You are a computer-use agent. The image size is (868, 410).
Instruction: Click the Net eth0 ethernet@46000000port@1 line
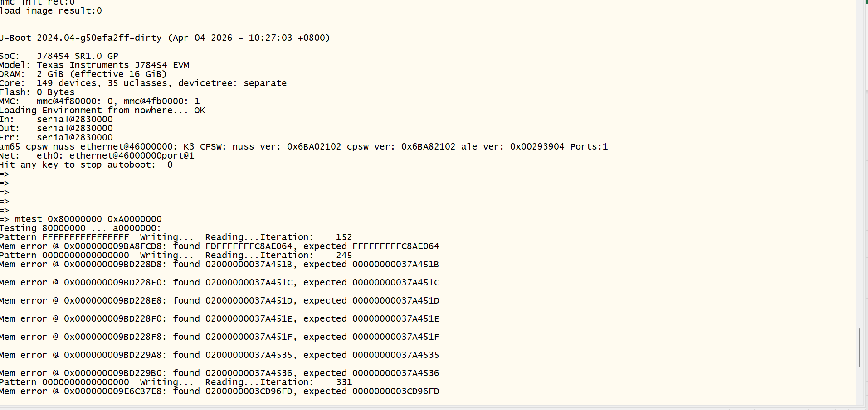coord(97,155)
